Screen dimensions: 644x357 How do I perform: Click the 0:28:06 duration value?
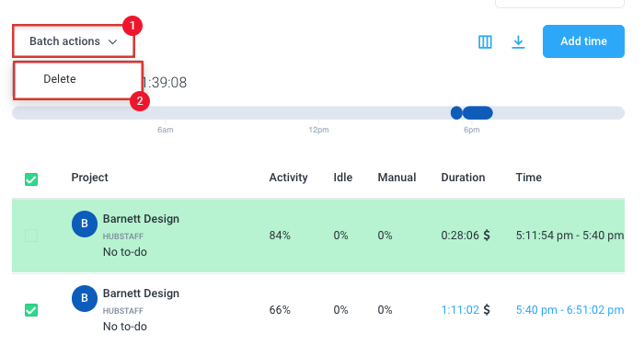click(460, 236)
